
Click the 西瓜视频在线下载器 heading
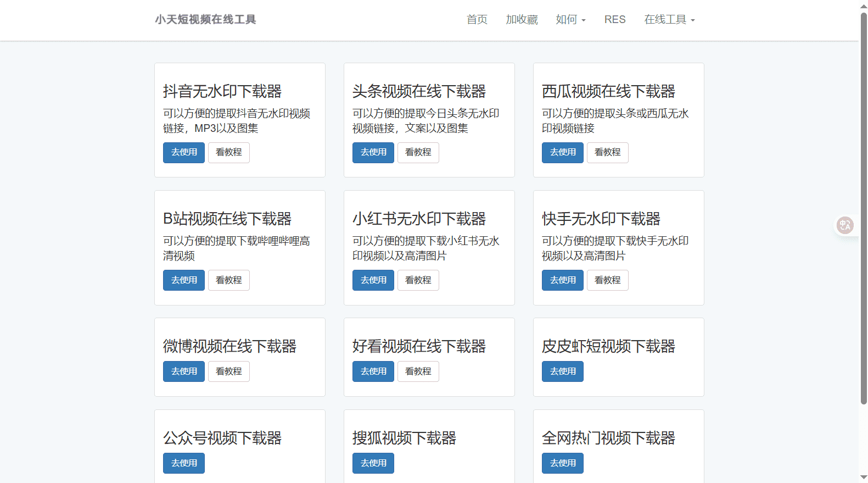pos(609,91)
